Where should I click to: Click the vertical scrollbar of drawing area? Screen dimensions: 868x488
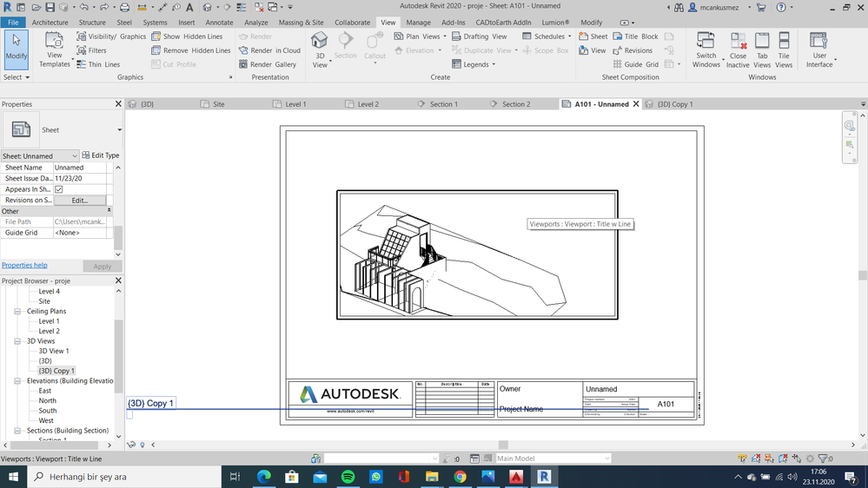862,275
